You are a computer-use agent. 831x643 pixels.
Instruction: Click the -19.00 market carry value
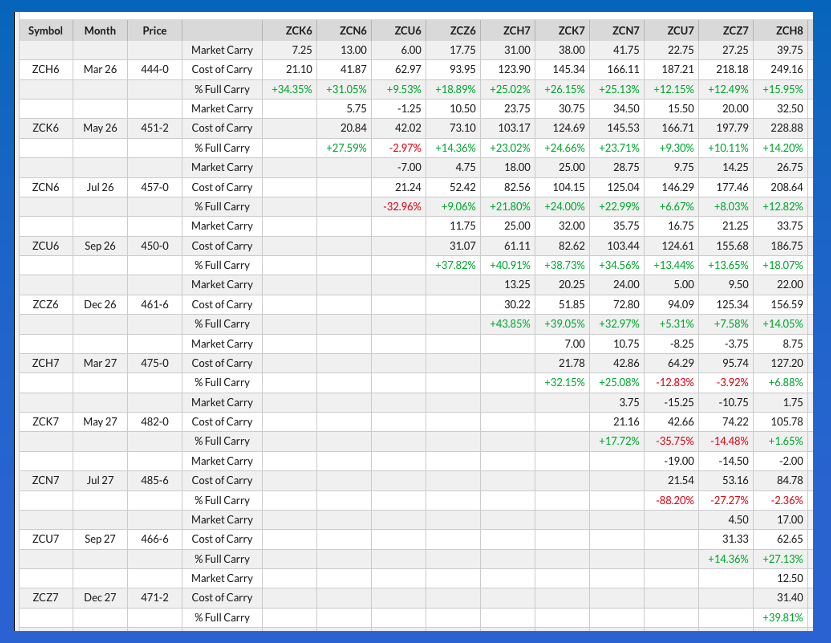pyautogui.click(x=679, y=461)
